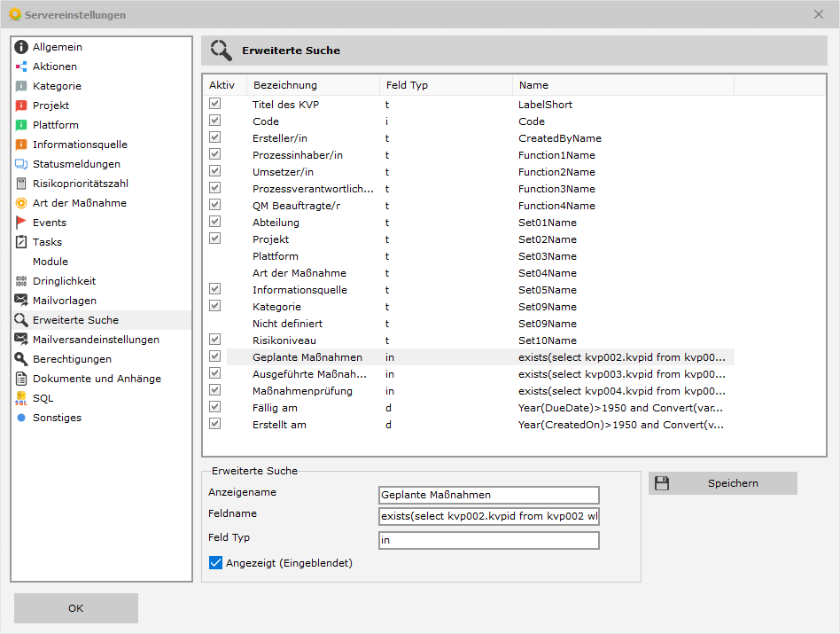This screenshot has width=840, height=634.
Task: Click the SQL database icon
Action: click(21, 398)
